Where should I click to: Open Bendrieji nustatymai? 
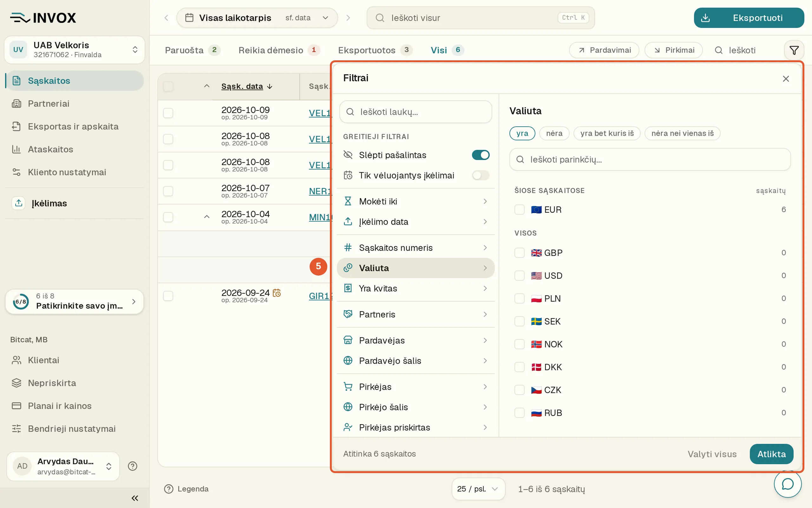pos(75,429)
